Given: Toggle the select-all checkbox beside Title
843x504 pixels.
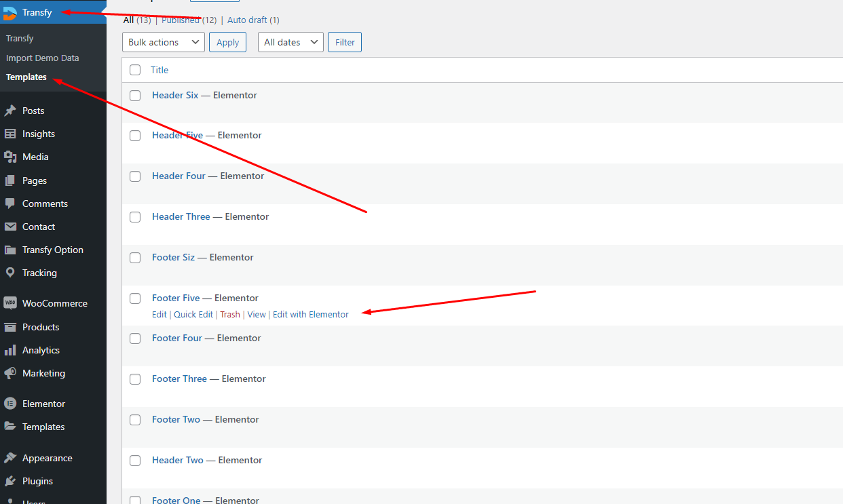Looking at the screenshot, I should tap(135, 70).
